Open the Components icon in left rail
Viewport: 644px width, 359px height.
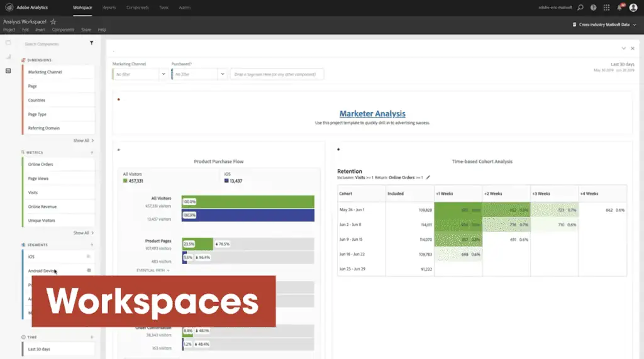8,70
